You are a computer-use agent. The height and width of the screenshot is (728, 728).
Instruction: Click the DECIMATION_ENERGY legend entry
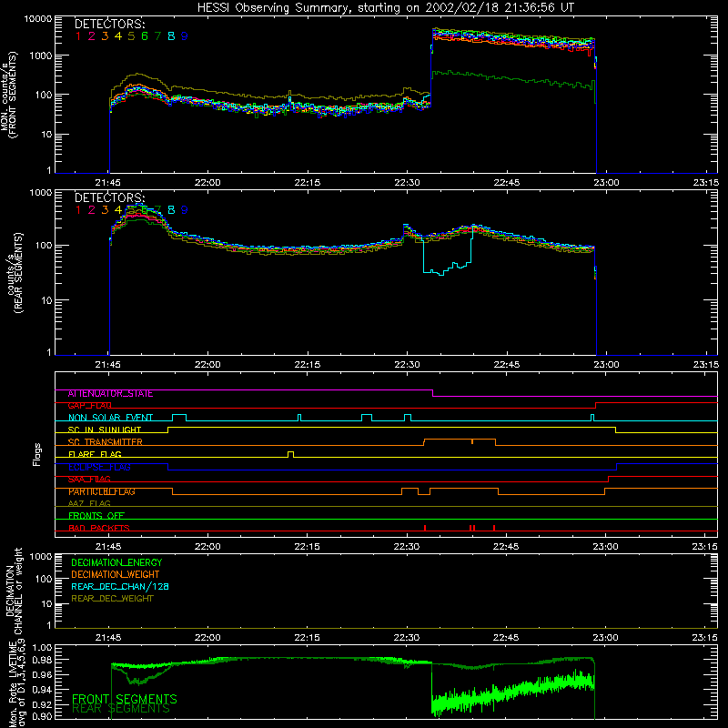[116, 562]
